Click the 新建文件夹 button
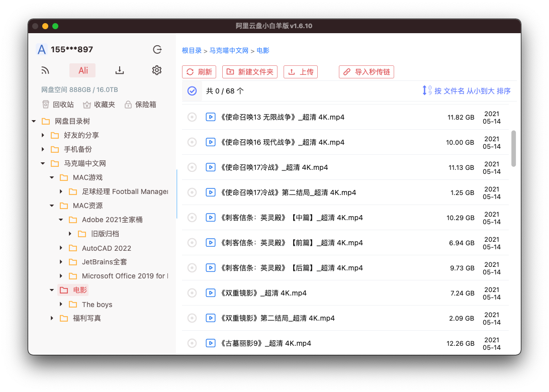Image resolution: width=549 pixels, height=392 pixels. (x=250, y=72)
